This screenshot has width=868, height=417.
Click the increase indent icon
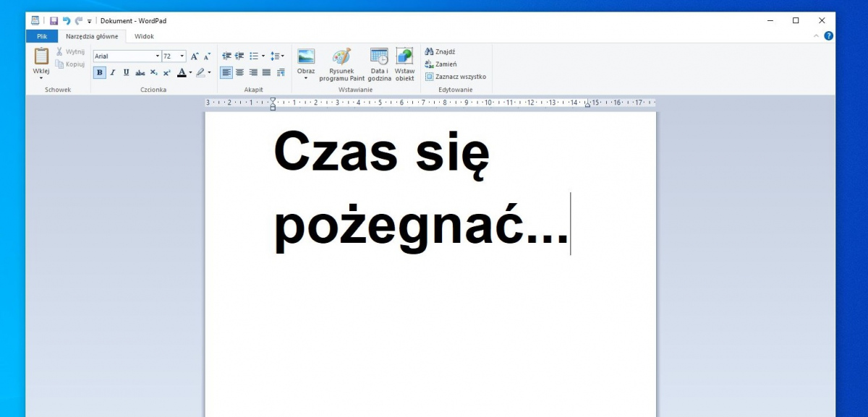click(x=239, y=56)
